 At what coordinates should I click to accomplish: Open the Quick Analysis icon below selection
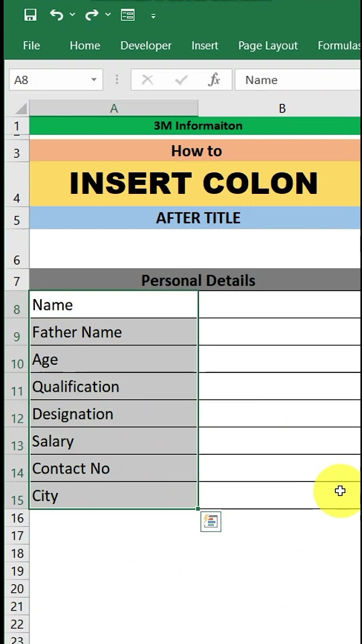tap(211, 522)
